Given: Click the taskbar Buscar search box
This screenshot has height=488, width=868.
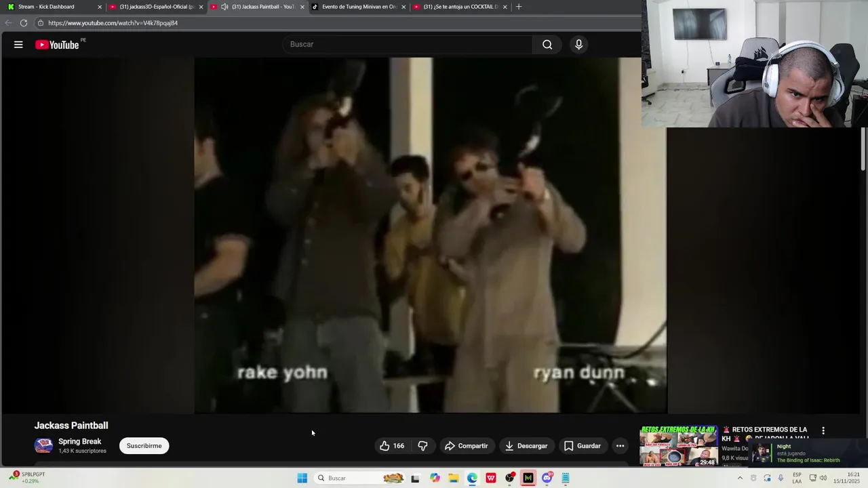Looking at the screenshot, I should (x=361, y=479).
